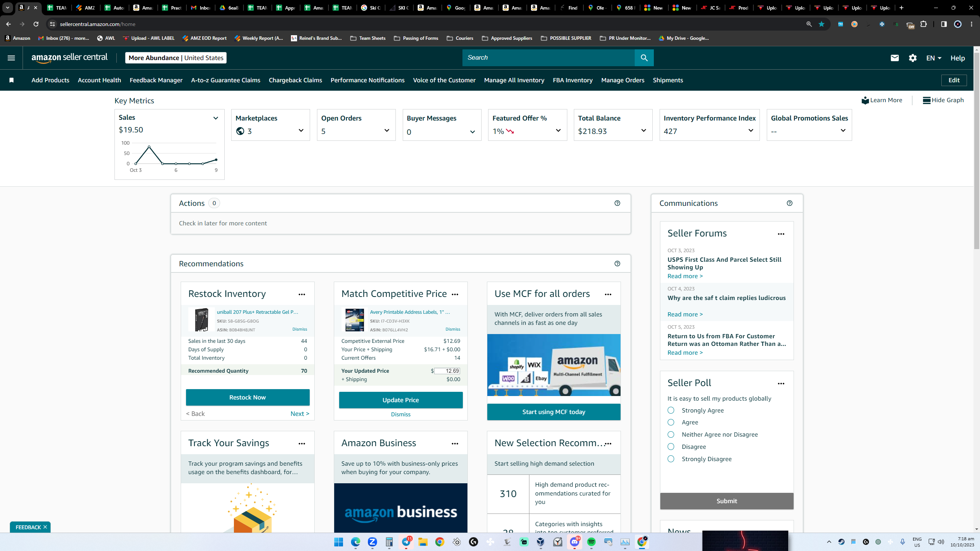
Task: Open Windows Start menu
Action: tap(338, 542)
